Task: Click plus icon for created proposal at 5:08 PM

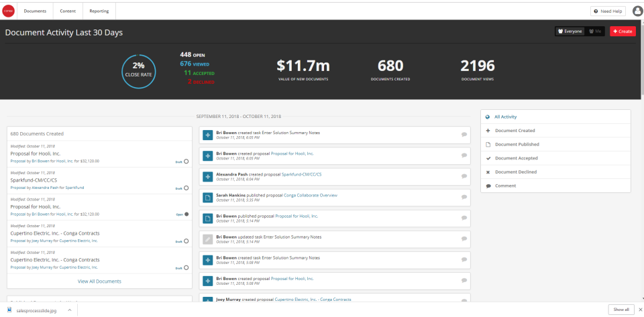Action: coord(208,281)
